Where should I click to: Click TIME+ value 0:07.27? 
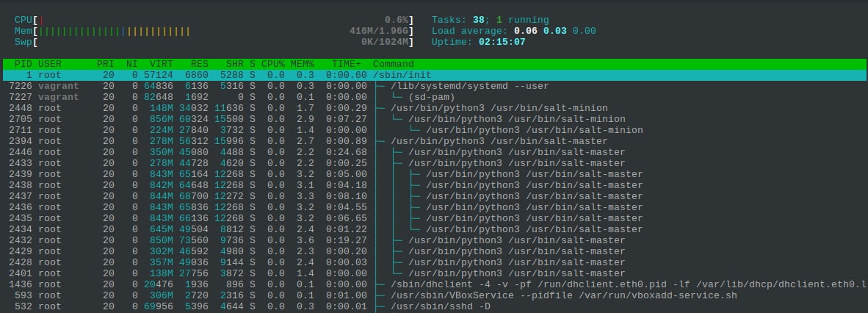(x=346, y=119)
